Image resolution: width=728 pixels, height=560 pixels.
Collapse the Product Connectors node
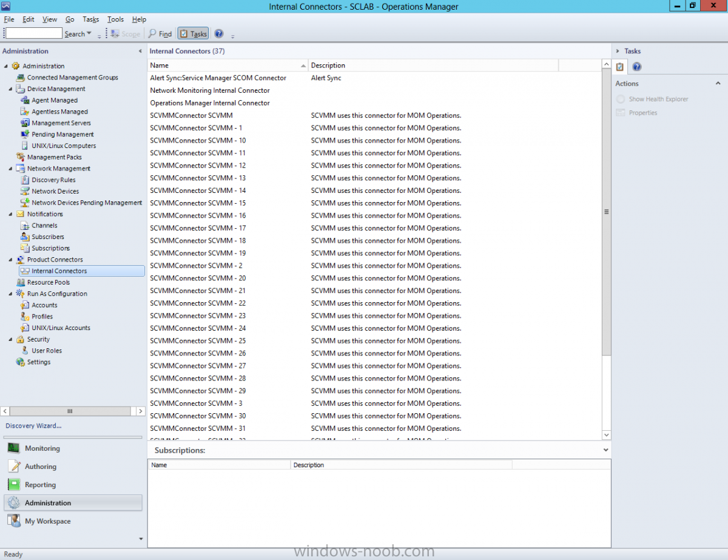pos(11,260)
